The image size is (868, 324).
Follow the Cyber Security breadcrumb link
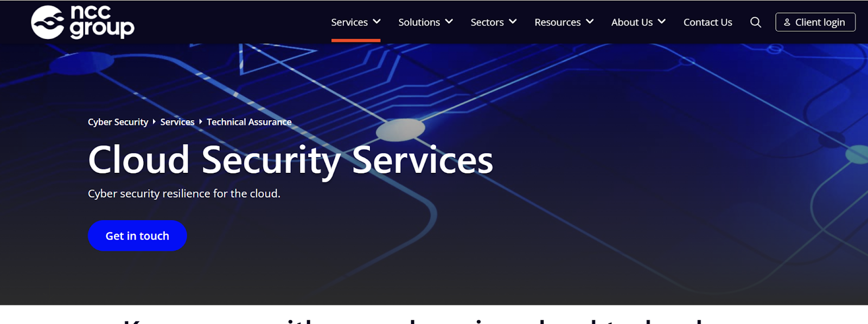(x=118, y=122)
